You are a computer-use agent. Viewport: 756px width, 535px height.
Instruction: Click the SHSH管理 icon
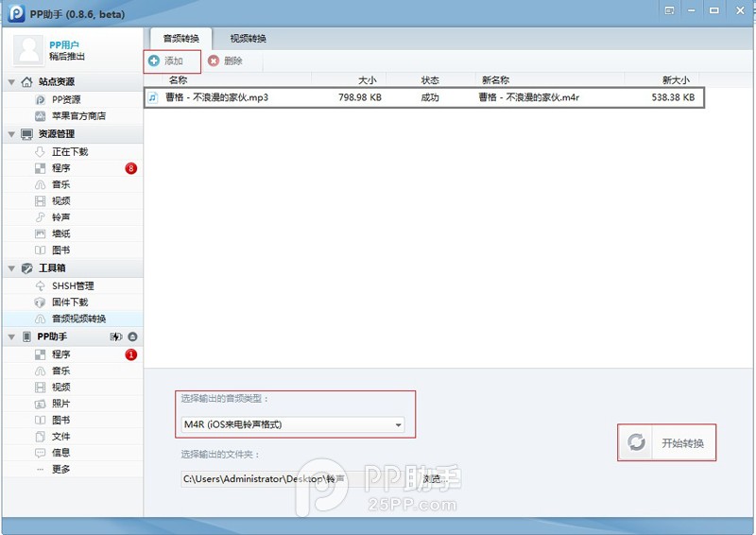[x=40, y=286]
